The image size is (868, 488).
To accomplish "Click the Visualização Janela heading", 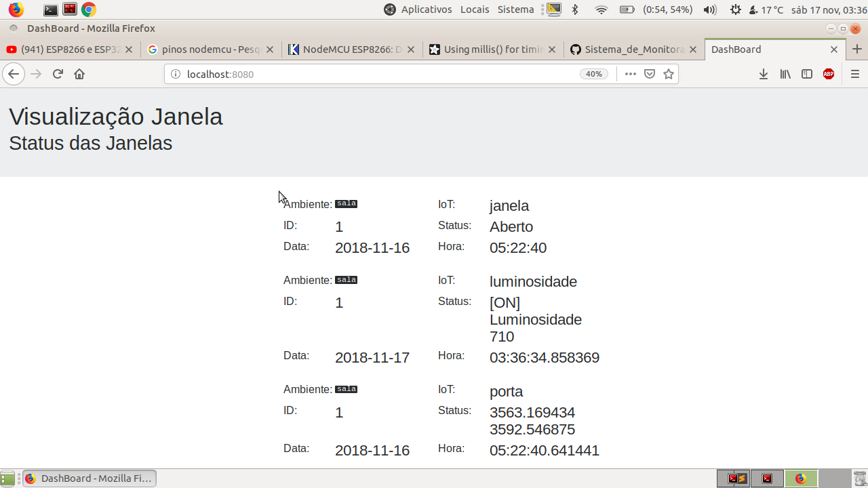I will pyautogui.click(x=116, y=117).
